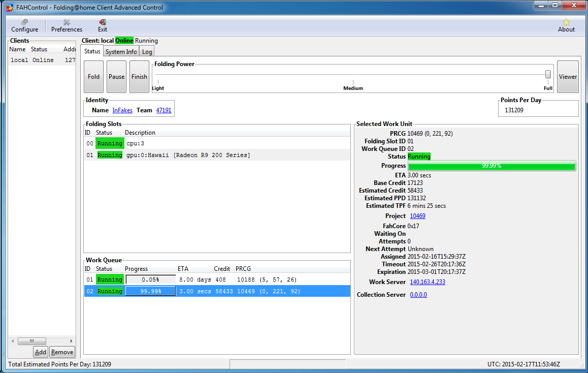588x373 pixels.
Task: Click Estimated TPF 6 mins 25 secs
Action: (427, 206)
